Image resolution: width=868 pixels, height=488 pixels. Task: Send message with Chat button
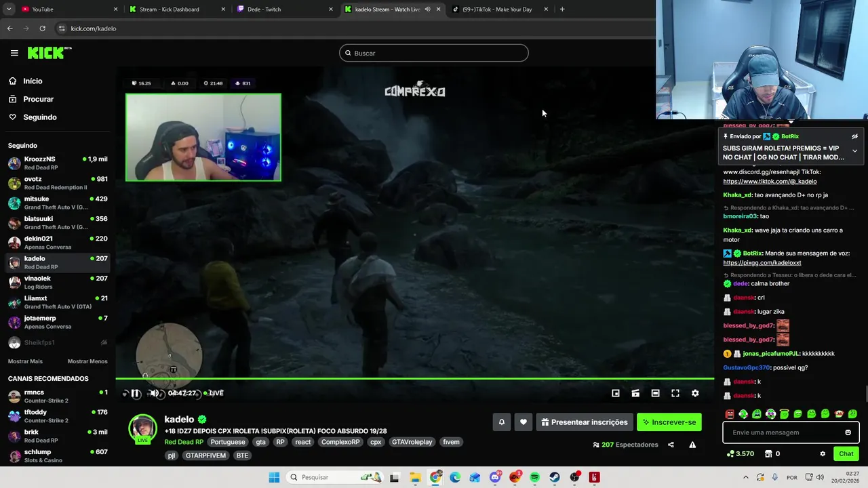click(846, 454)
